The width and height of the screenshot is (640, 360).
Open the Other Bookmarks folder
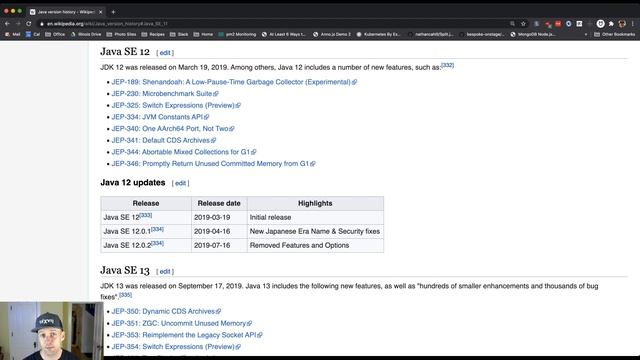[x=614, y=34]
